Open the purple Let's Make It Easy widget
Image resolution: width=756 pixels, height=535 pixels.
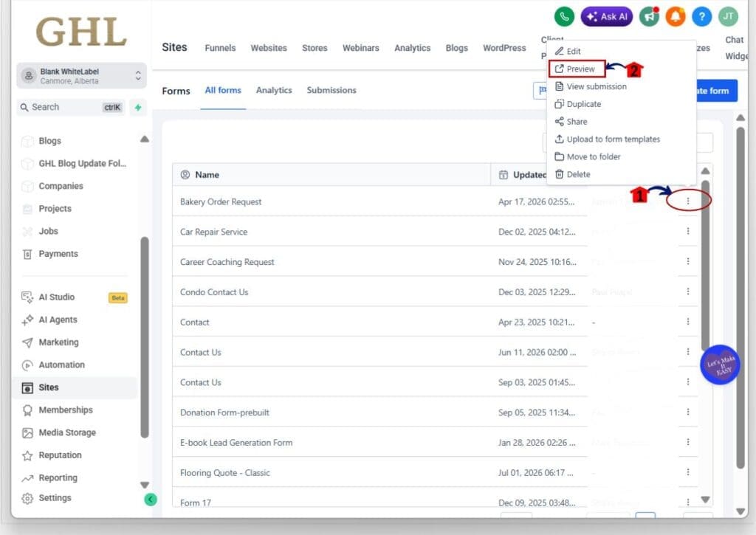[720, 365]
